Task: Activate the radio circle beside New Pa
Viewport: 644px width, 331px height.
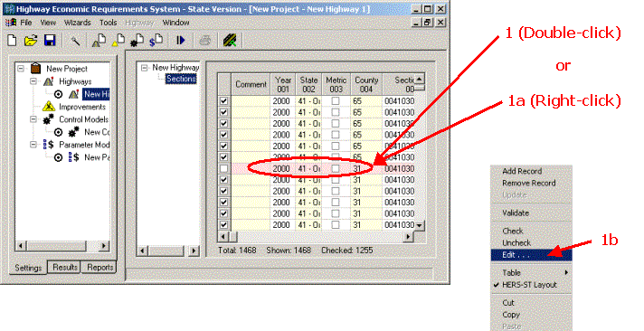Action: coord(58,157)
